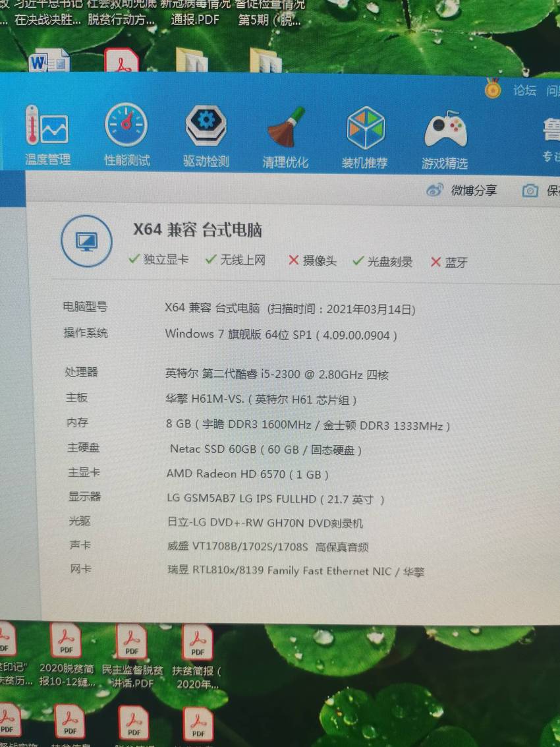Image resolution: width=560 pixels, height=747 pixels.
Task: Click the 威盛 VT1708B sound card value
Action: click(x=268, y=547)
